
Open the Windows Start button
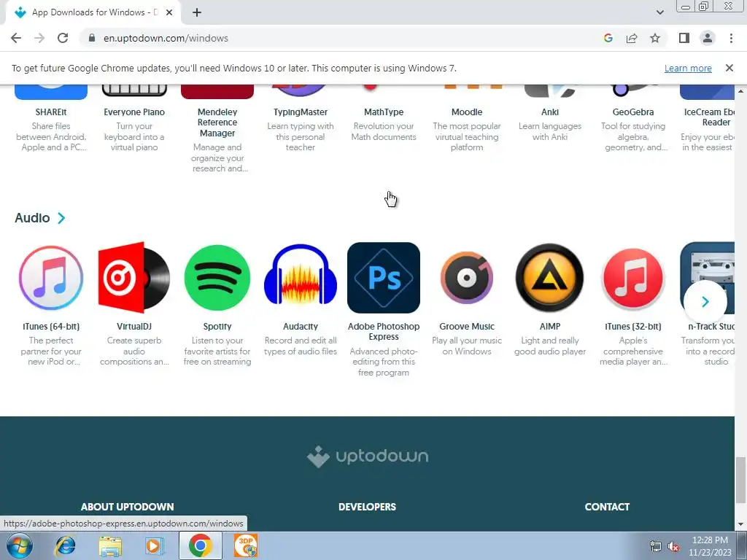point(20,545)
